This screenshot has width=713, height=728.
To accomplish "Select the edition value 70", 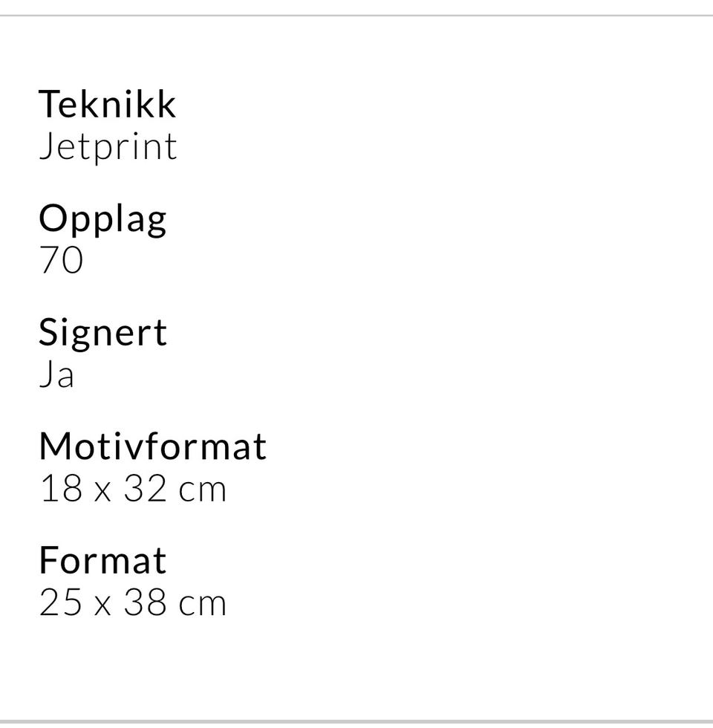I will coord(61,259).
